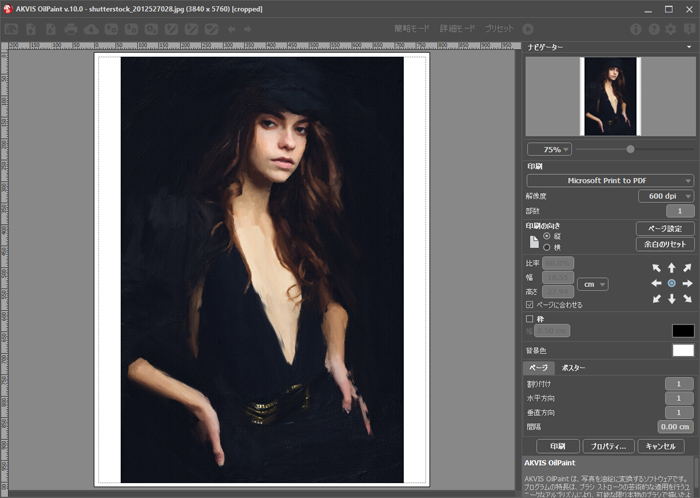This screenshot has height=498, width=700.
Task: Switch to 詳細モード mode
Action: click(458, 29)
